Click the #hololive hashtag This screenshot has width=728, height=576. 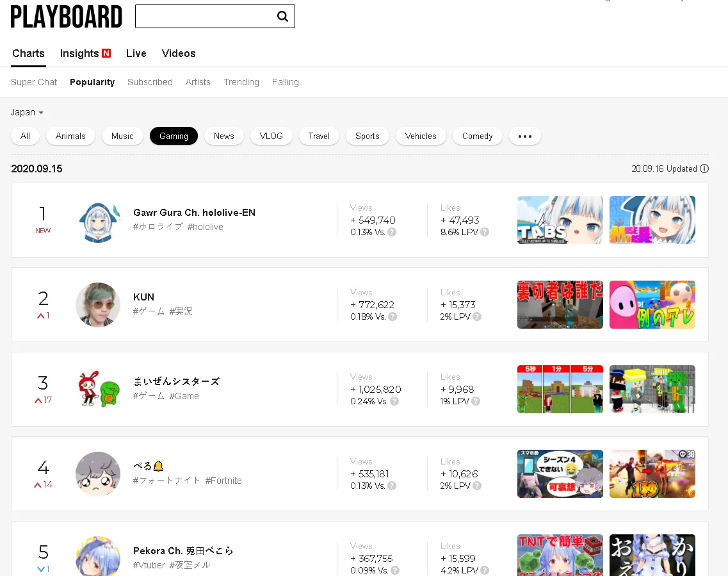pos(206,227)
